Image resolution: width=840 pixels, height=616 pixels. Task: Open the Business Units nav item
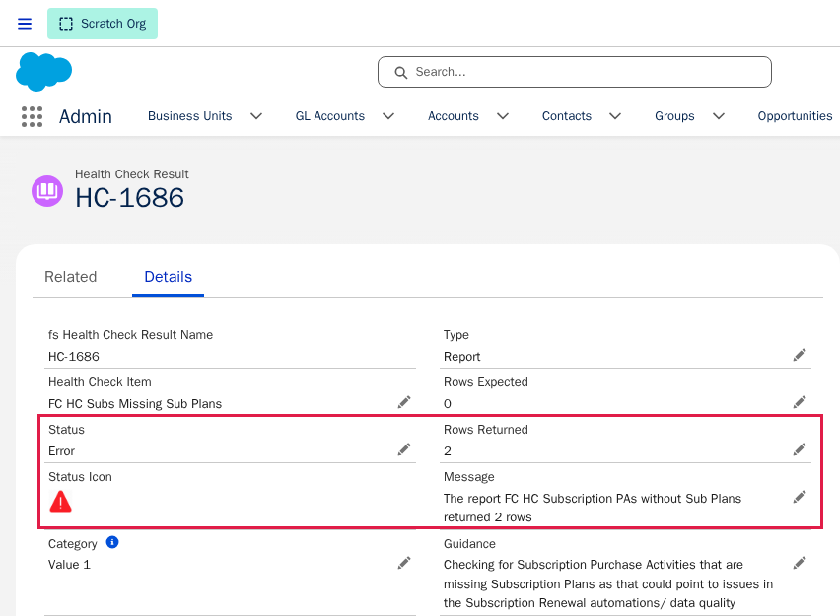189,116
